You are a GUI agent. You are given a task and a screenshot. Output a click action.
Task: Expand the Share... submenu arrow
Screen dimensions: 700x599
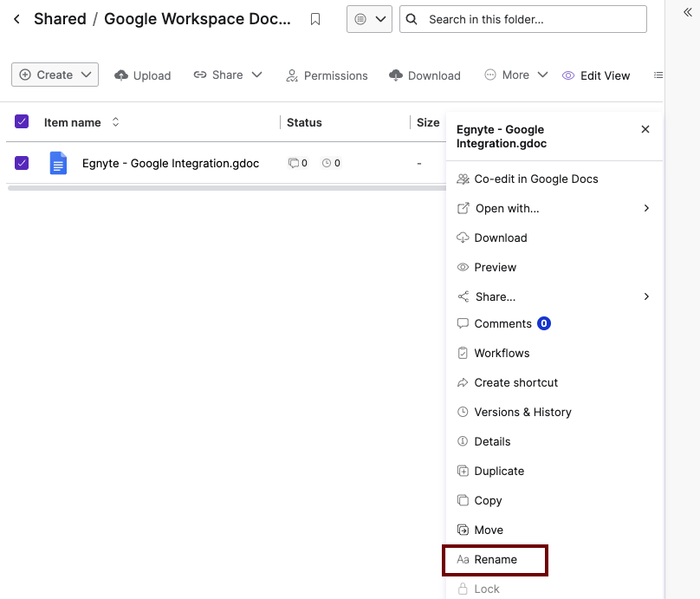point(646,296)
